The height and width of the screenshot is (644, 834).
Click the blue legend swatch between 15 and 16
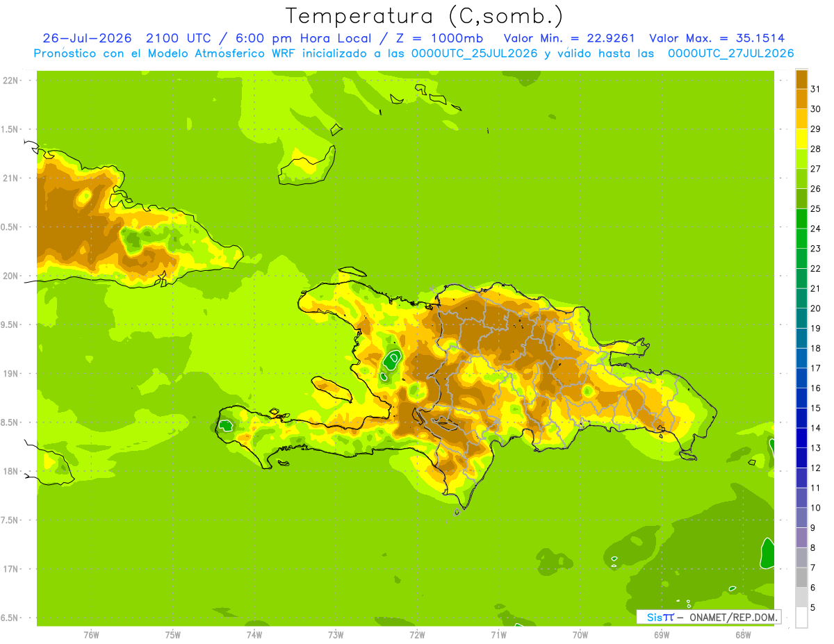(x=801, y=398)
